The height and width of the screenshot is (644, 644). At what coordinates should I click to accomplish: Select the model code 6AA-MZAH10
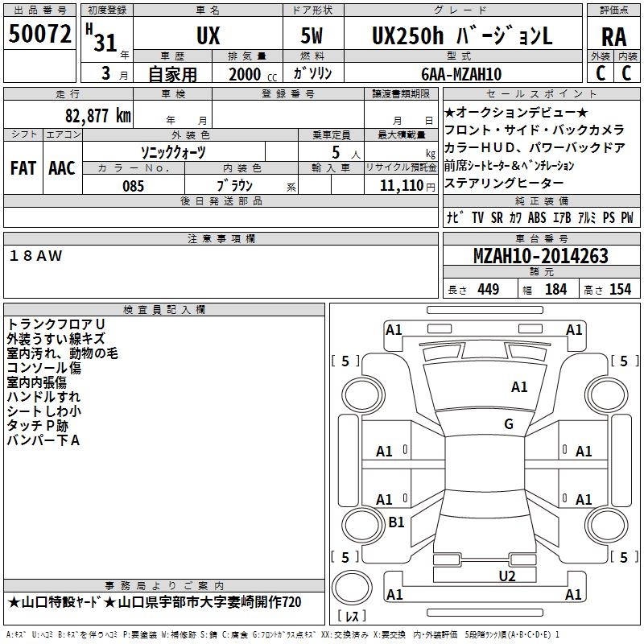tap(461, 74)
